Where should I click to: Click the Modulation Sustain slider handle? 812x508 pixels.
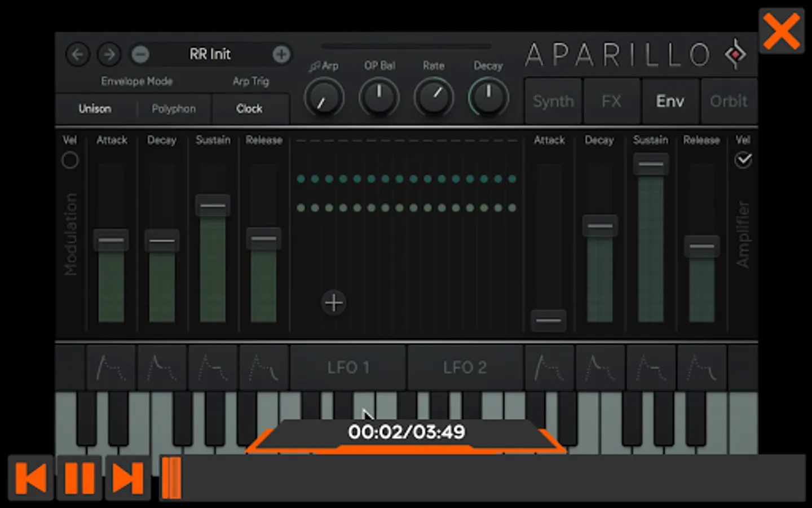click(213, 205)
